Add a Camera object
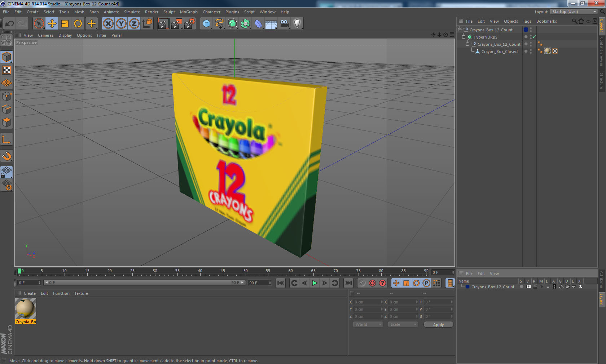The width and height of the screenshot is (606, 364). pos(285,24)
